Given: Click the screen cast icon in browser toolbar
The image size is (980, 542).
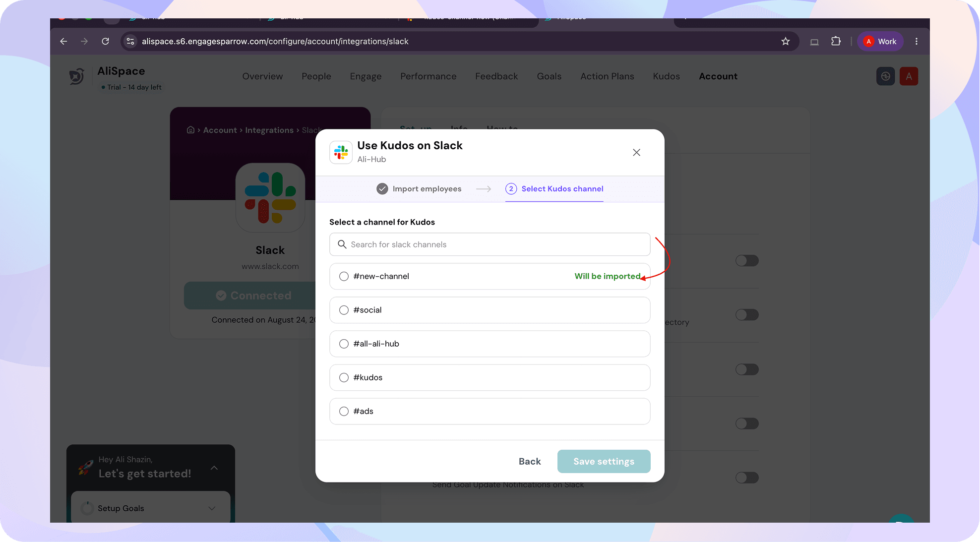Looking at the screenshot, I should point(814,42).
